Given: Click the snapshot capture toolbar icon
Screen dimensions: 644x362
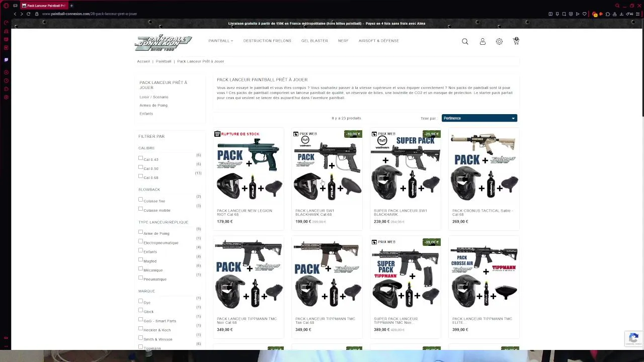Looking at the screenshot, I should tap(564, 14).
